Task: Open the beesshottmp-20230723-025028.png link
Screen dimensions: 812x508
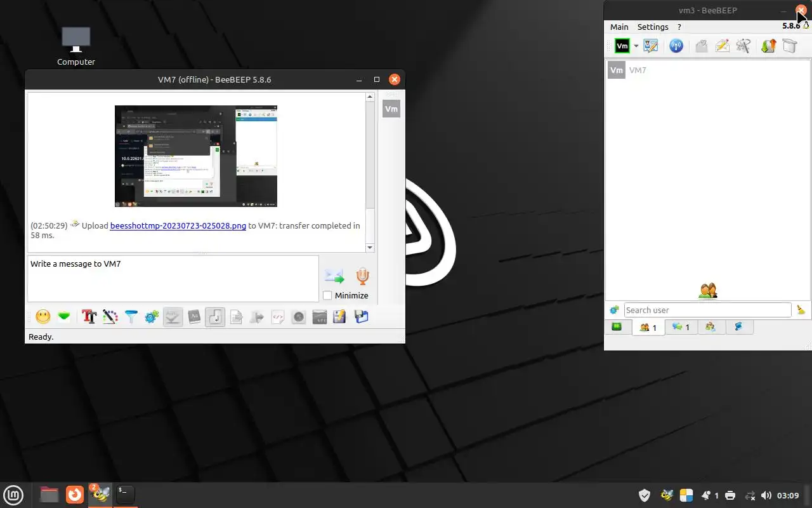Action: (178, 225)
